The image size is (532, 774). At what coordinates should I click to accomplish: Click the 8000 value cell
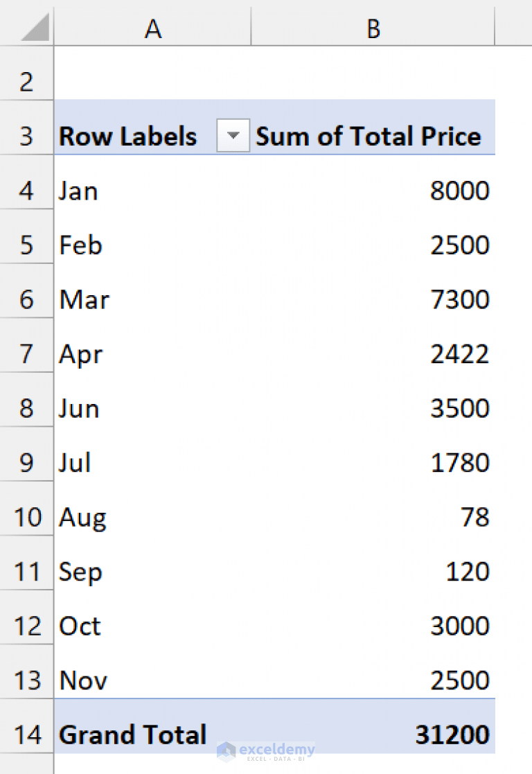pos(462,191)
